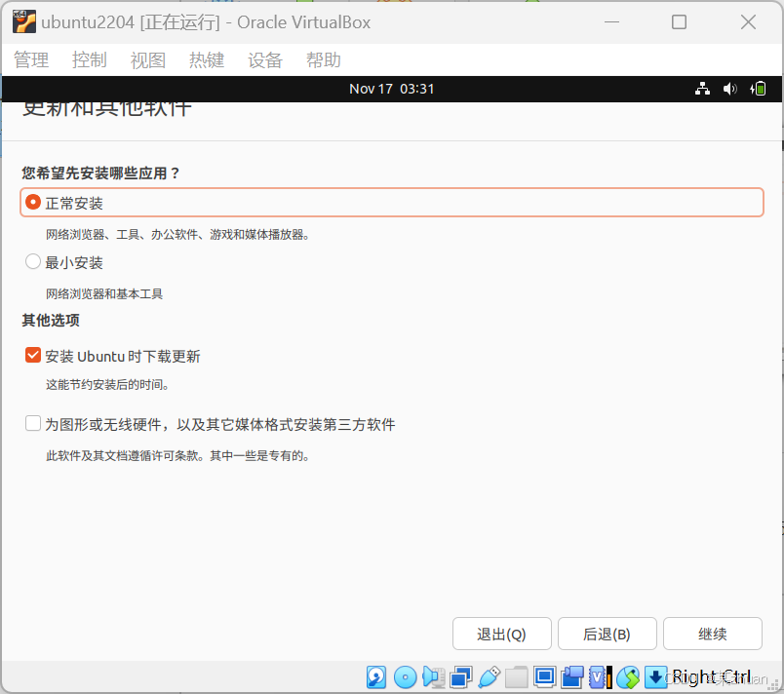Click the Nov 17 03:31 clock

point(391,89)
